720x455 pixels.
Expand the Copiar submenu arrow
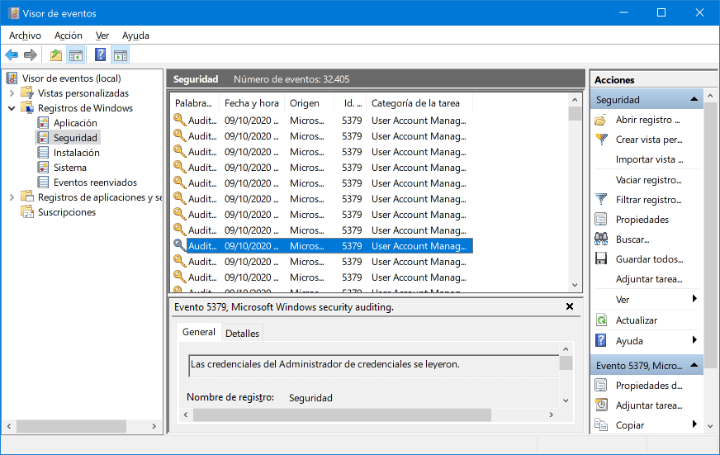[695, 424]
